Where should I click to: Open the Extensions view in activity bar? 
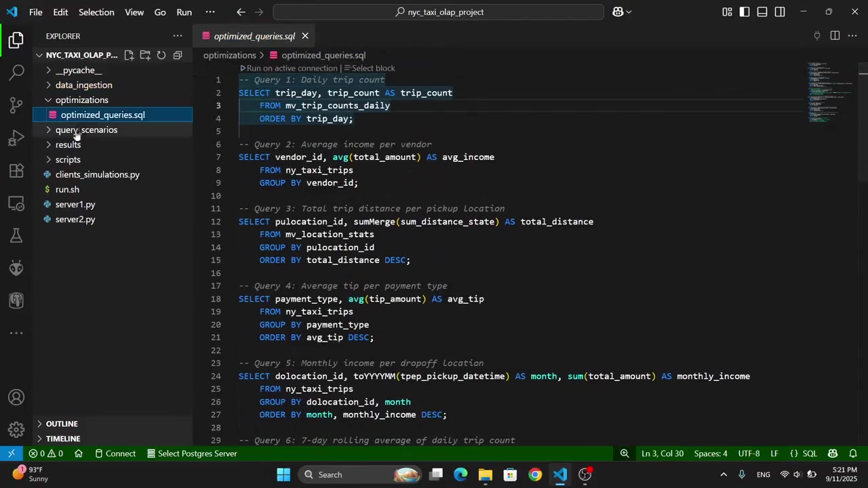click(x=17, y=170)
